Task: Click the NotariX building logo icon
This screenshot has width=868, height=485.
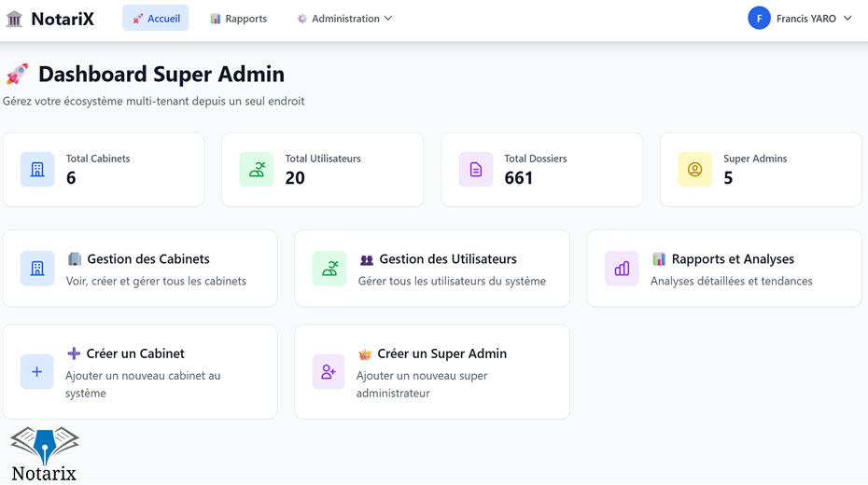Action: pos(14,19)
